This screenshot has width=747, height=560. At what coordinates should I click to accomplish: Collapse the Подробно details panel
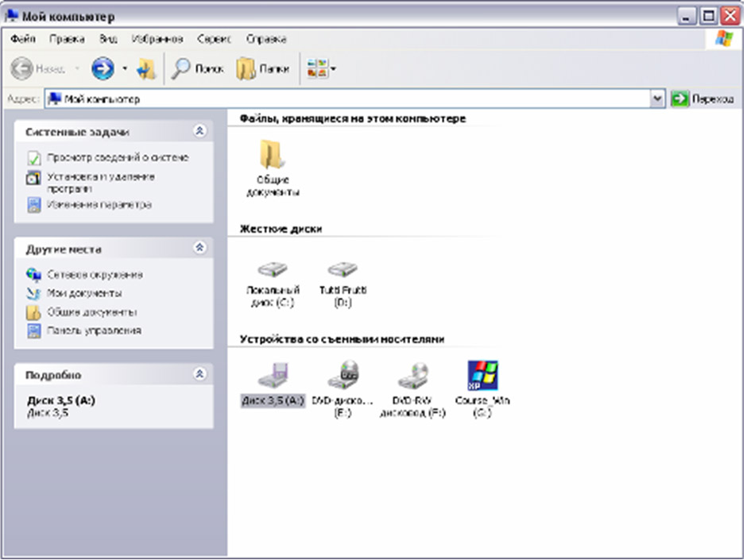click(x=199, y=374)
